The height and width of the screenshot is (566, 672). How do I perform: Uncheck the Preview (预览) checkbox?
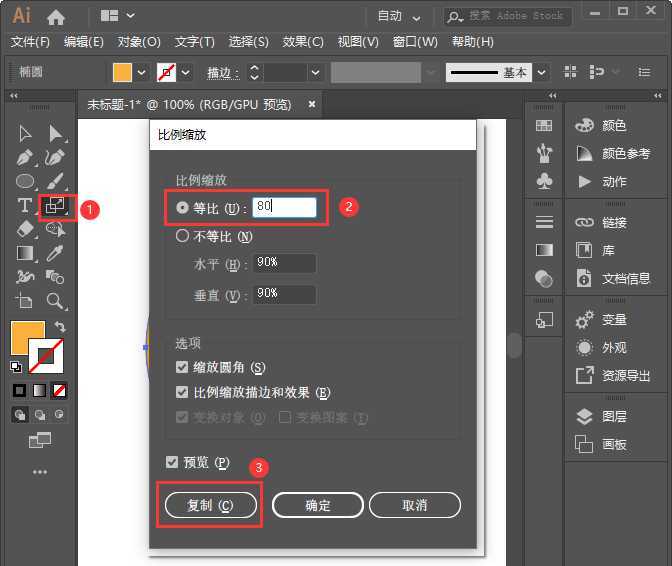click(x=174, y=462)
